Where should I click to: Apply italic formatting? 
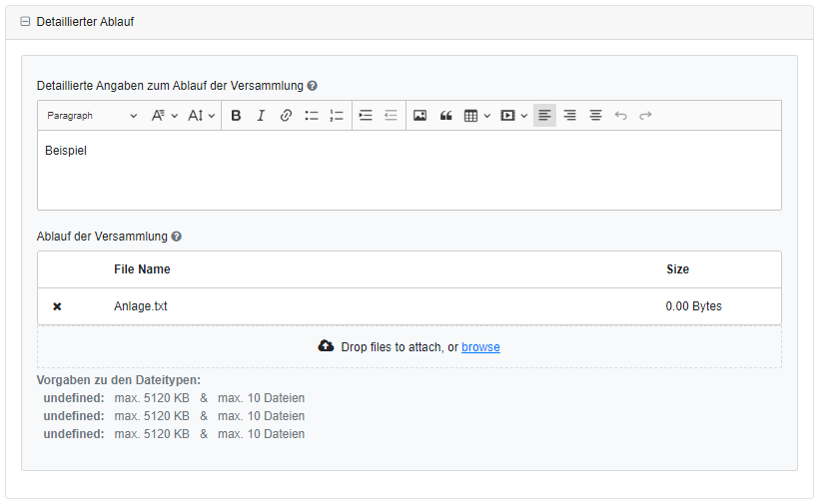tap(261, 116)
